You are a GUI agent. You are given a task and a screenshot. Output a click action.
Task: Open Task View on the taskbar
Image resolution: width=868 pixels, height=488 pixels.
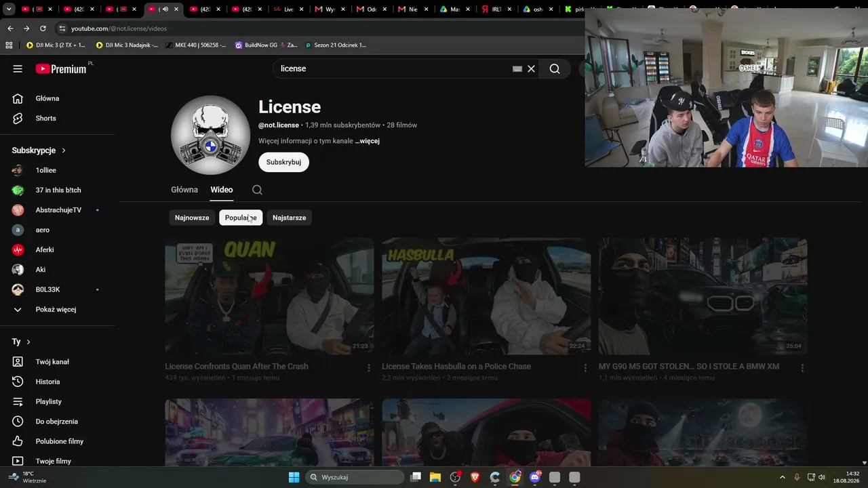[416, 477]
